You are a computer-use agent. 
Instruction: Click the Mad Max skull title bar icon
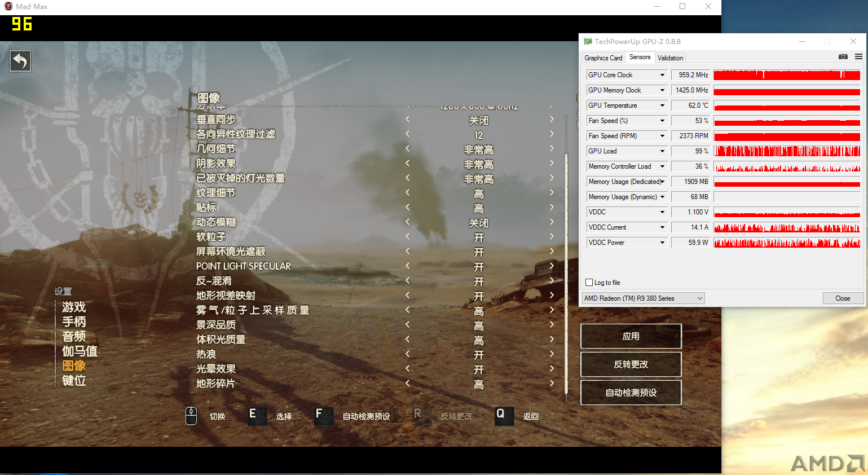pyautogui.click(x=8, y=6)
